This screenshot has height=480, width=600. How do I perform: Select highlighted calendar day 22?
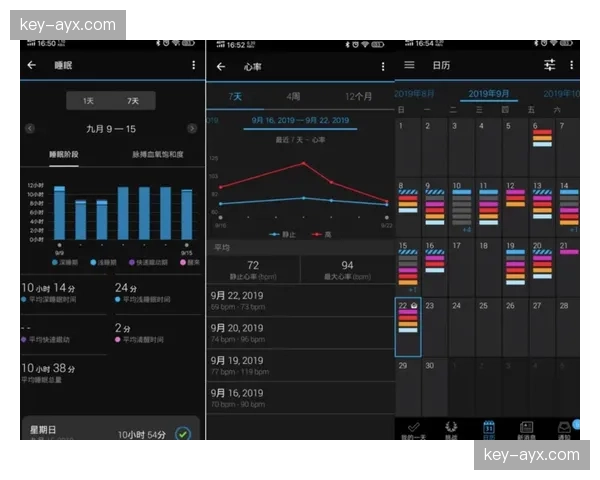[x=408, y=327]
